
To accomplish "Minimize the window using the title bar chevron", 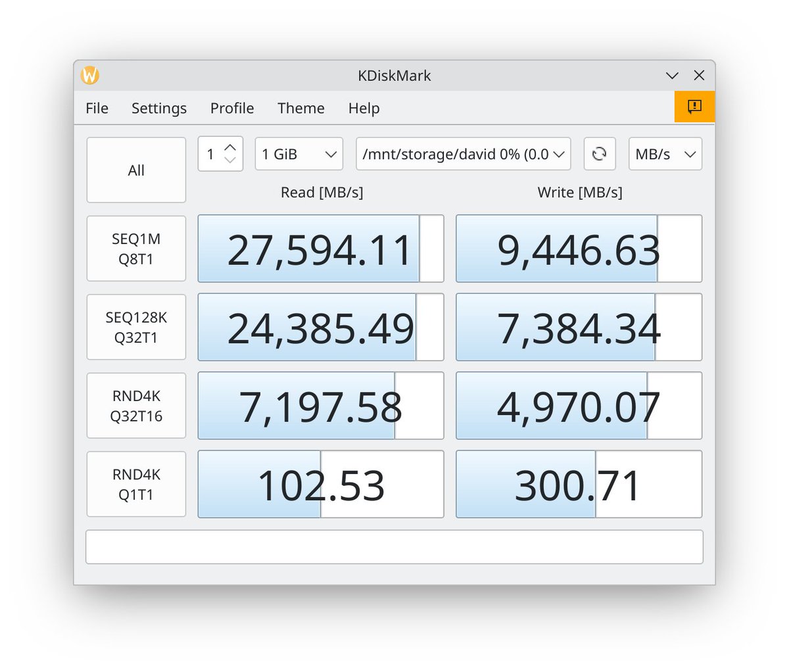I will pos(672,76).
